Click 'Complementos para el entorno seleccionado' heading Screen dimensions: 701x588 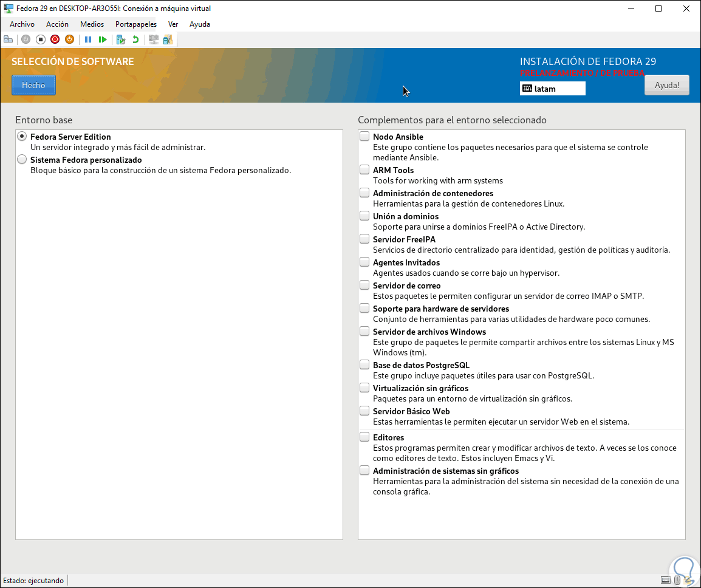pyautogui.click(x=452, y=120)
